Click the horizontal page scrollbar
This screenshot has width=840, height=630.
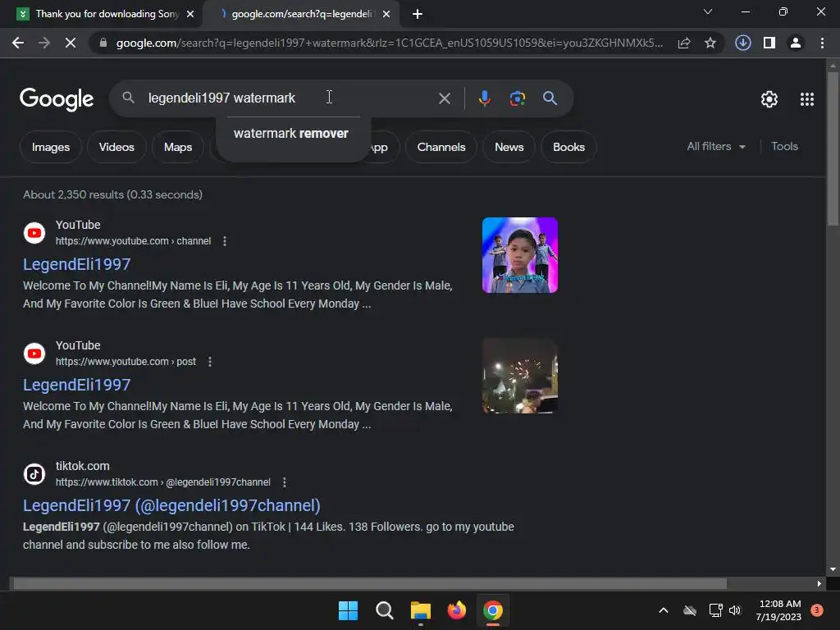[370, 583]
